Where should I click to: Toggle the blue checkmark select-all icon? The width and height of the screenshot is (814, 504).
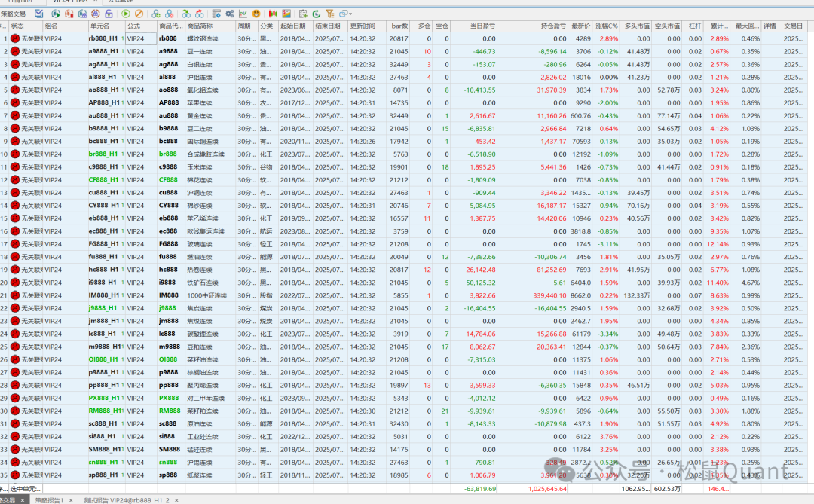tap(38, 14)
